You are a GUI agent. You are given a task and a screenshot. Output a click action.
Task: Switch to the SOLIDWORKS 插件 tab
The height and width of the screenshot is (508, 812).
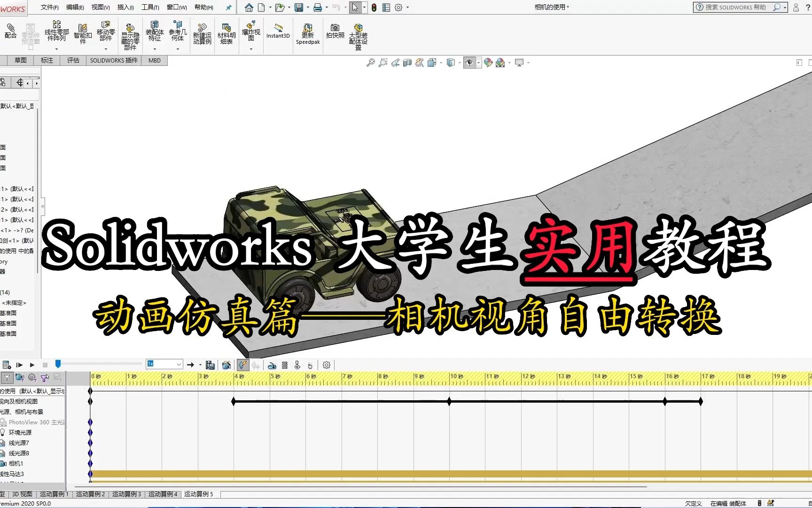click(x=114, y=60)
